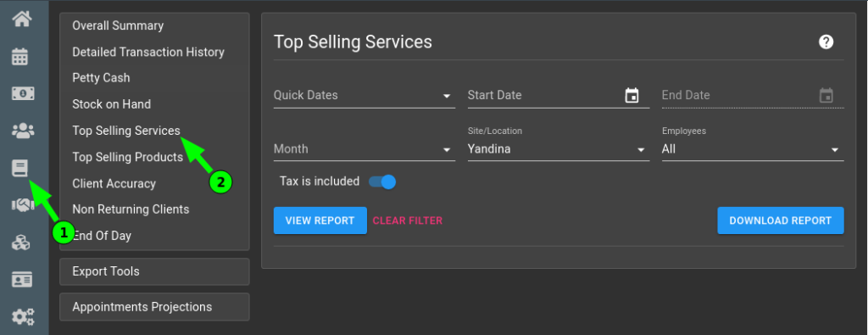
Task: Open the reports book icon in sidebar
Action: [20, 168]
